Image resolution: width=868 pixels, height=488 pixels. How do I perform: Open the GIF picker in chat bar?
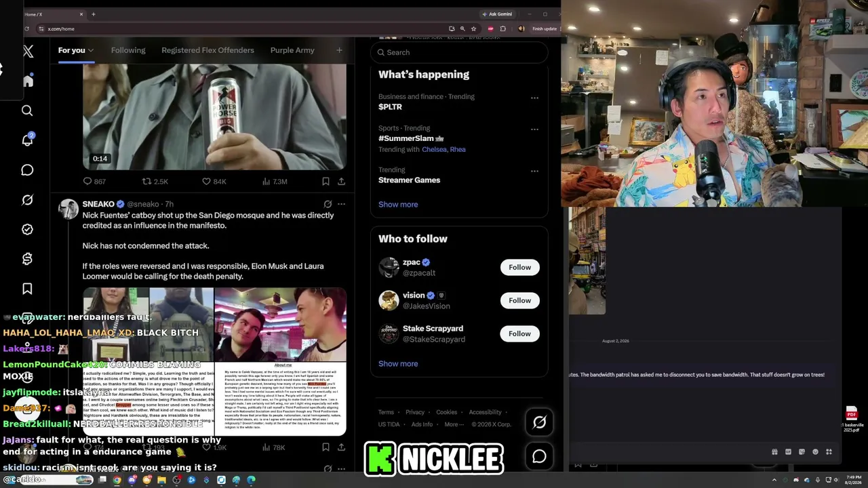click(x=788, y=452)
